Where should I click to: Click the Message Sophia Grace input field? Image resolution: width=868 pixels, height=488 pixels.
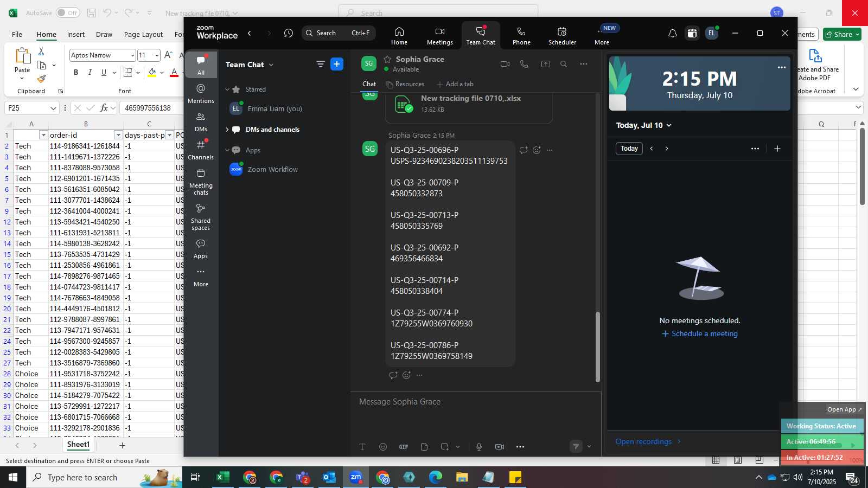coord(476,402)
